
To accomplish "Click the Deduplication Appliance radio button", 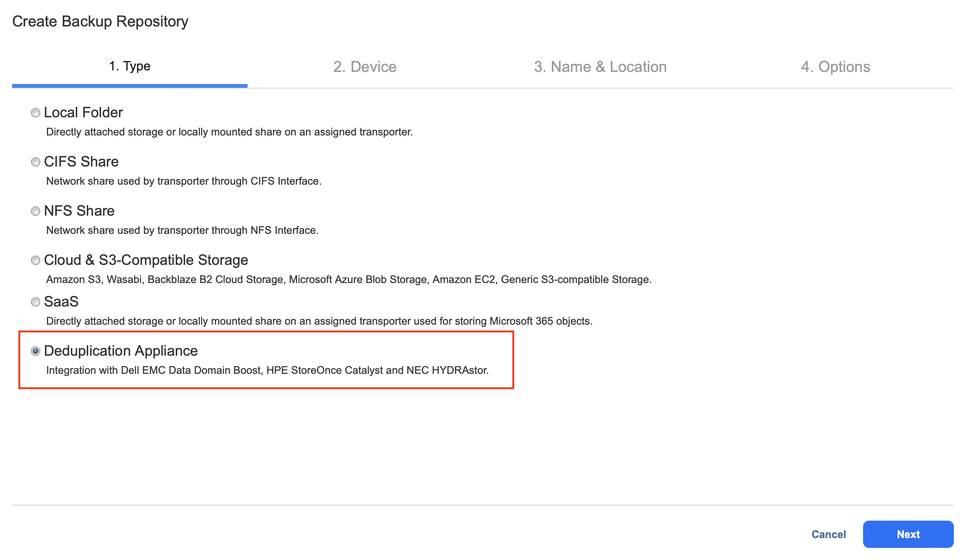I will (x=36, y=351).
